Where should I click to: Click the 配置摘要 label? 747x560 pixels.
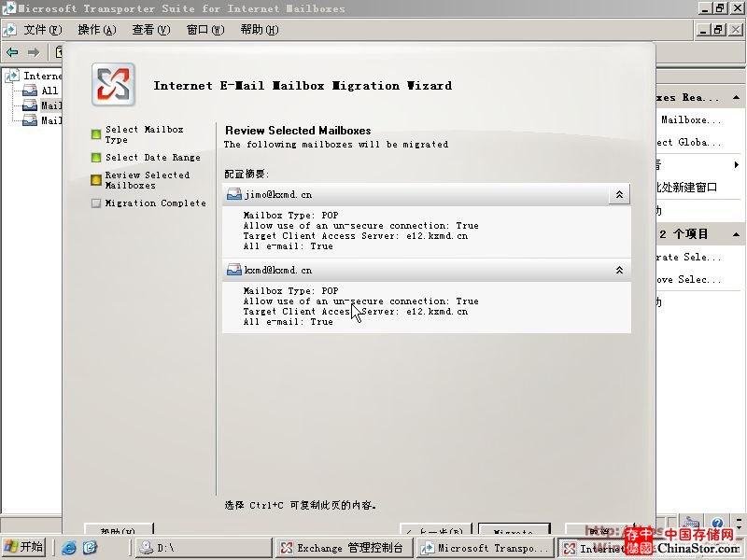coord(247,175)
